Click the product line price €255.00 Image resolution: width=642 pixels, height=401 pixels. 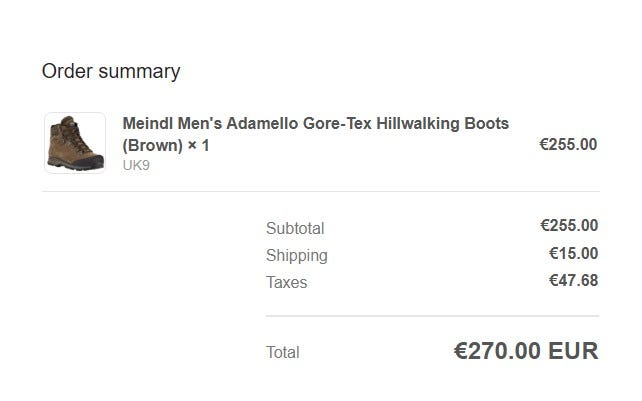tap(568, 144)
